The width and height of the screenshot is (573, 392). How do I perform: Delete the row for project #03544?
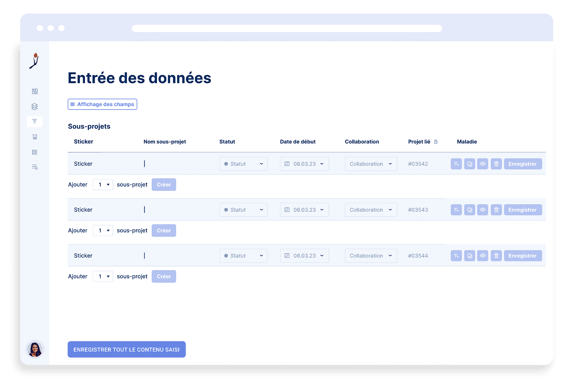[496, 255]
